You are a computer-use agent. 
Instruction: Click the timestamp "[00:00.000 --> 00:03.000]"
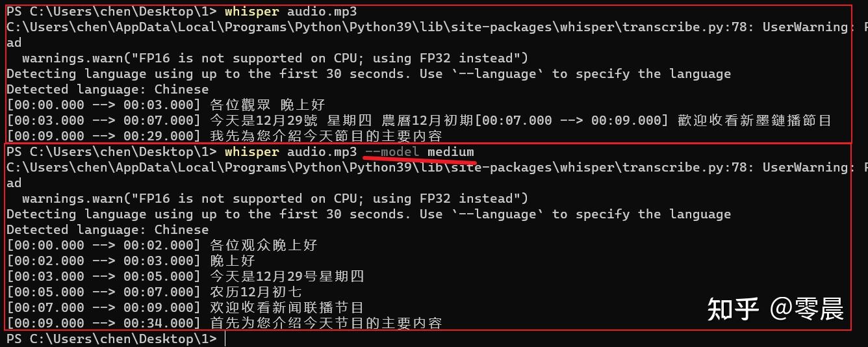pos(103,105)
